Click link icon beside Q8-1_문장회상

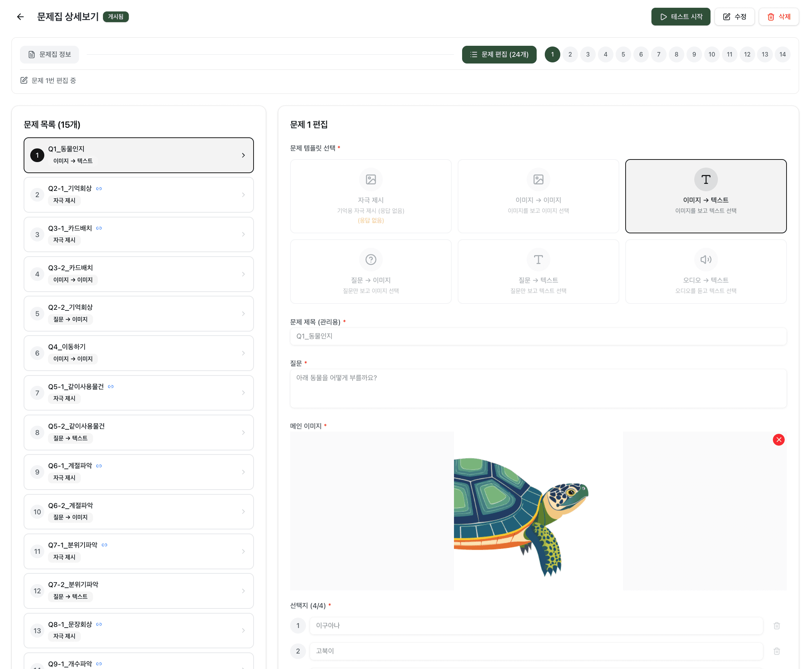point(99,624)
